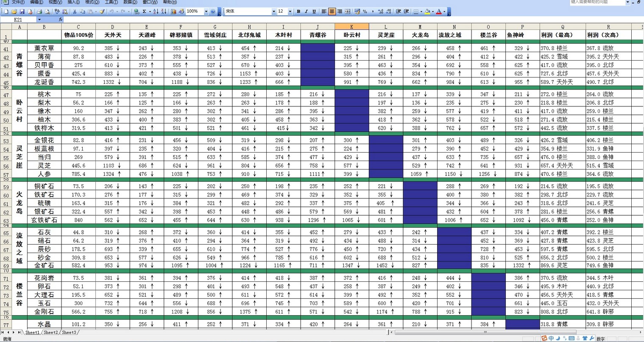Apply percent style to cells
644x342 pixels.
point(365,11)
